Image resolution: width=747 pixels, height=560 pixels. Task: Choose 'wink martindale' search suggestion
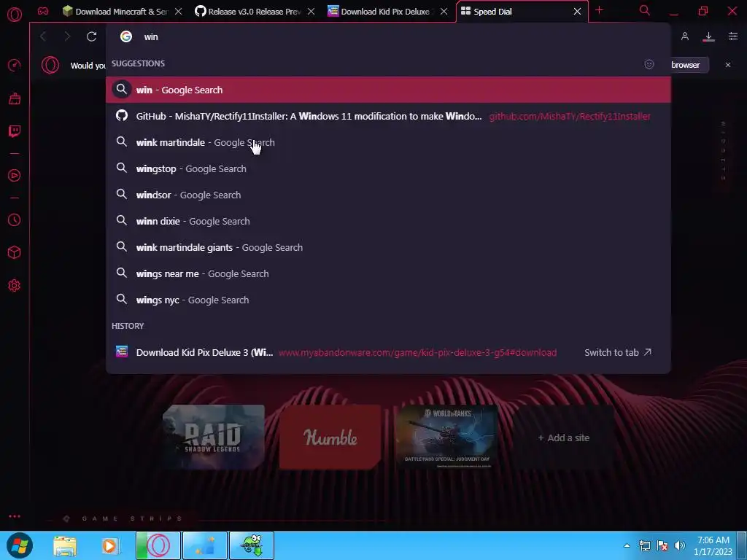pyautogui.click(x=388, y=142)
